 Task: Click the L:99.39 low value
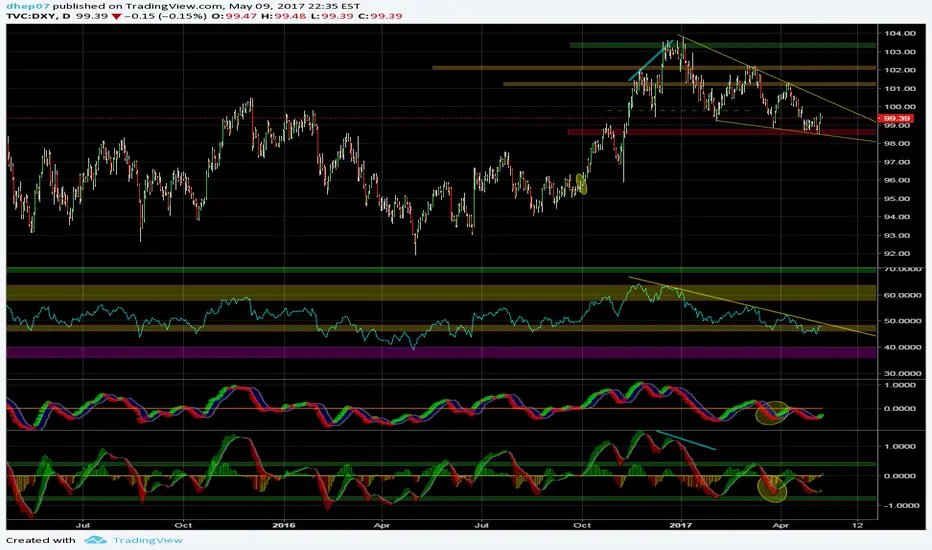tap(332, 16)
